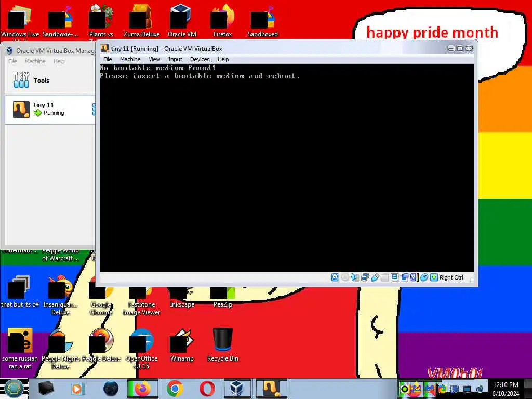The image size is (532, 399).
Task: Select Zuma Deluxe desktop icon
Action: coord(141,21)
